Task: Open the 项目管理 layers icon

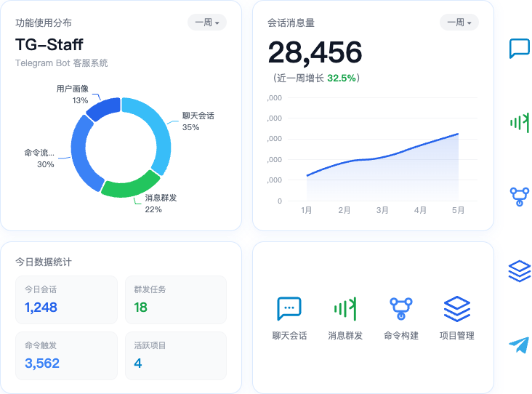Action: coord(456,308)
